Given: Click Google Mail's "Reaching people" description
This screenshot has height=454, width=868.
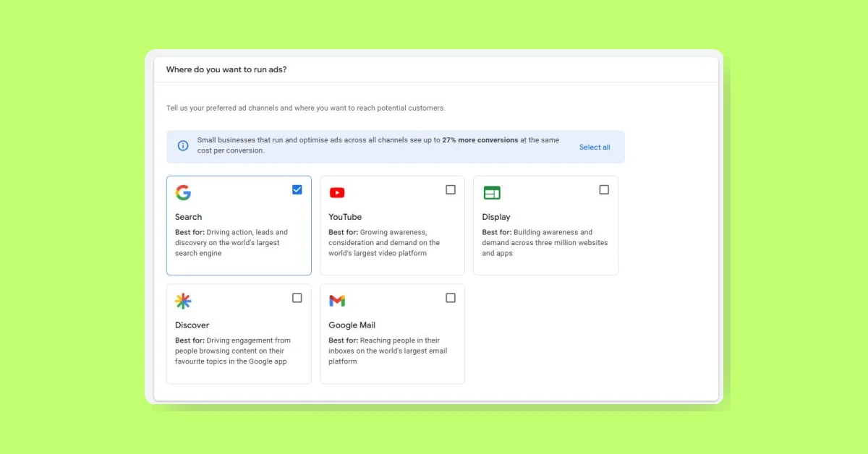Looking at the screenshot, I should click(x=388, y=351).
